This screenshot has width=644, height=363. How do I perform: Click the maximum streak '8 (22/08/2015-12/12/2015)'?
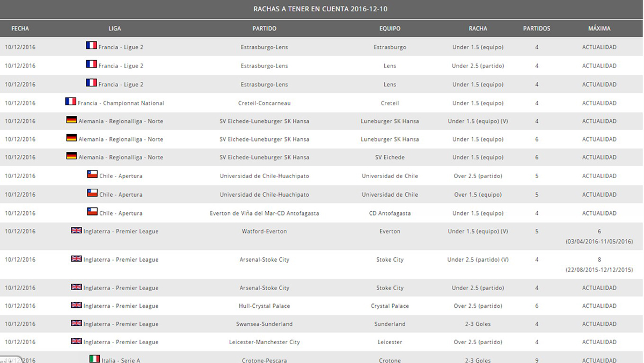click(x=599, y=265)
